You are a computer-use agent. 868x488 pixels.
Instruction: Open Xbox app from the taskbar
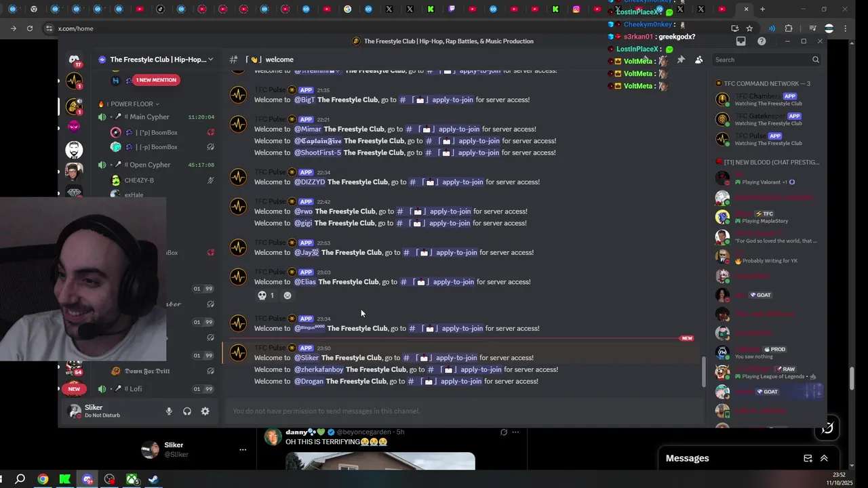point(132,479)
